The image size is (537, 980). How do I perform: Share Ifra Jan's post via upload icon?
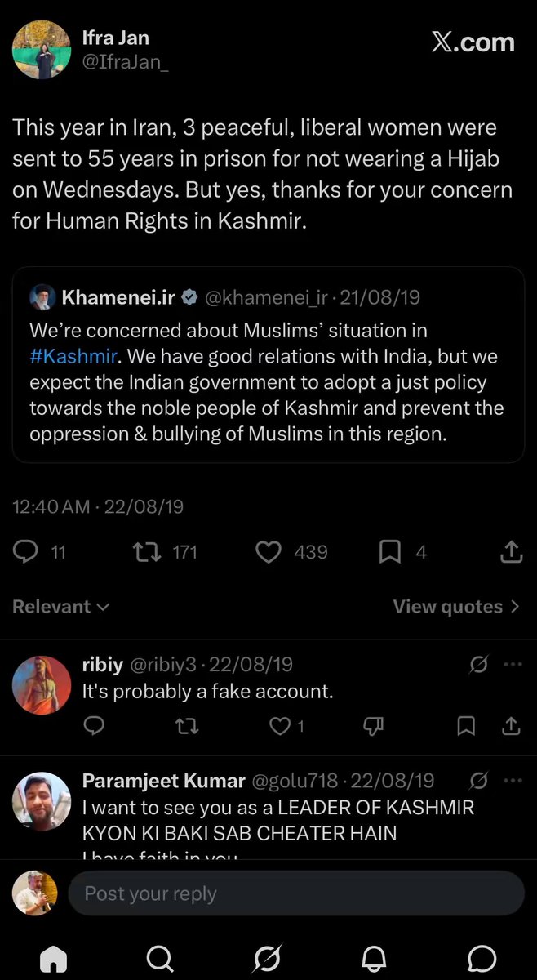[x=511, y=552]
